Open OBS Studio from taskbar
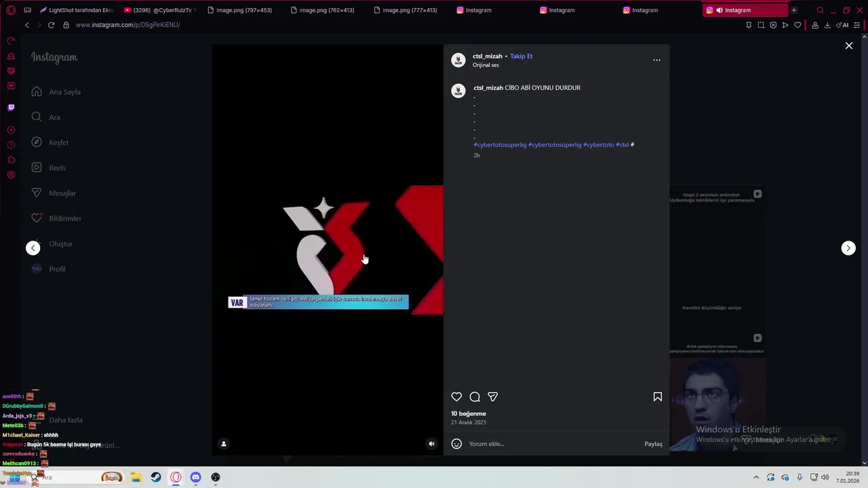 click(216, 477)
